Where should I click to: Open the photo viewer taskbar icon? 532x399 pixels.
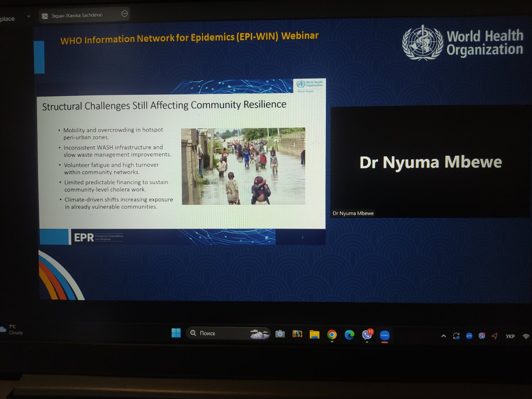(297, 334)
